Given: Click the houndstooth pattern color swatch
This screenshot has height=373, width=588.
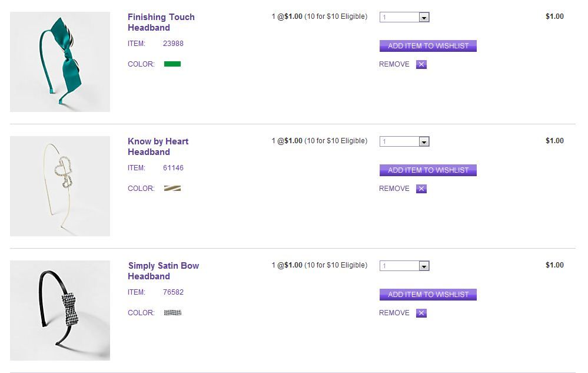Looking at the screenshot, I should 172,313.
